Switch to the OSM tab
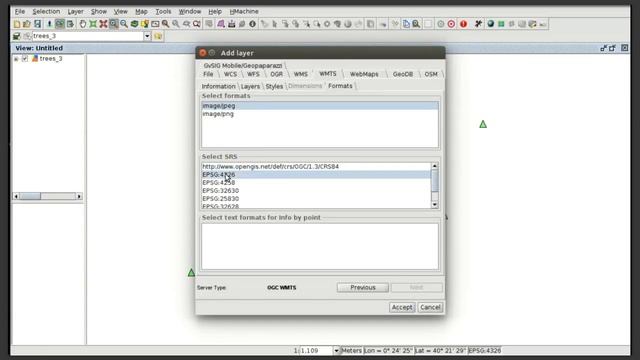This screenshot has height=360, width=640. [x=431, y=74]
